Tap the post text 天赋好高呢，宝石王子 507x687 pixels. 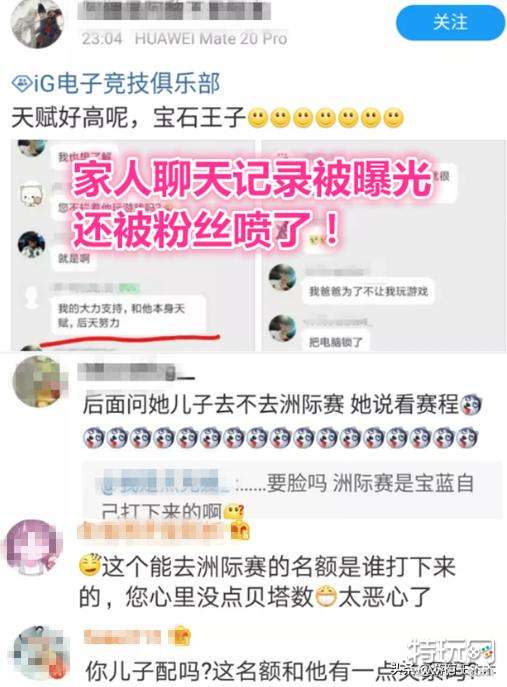[x=208, y=117]
